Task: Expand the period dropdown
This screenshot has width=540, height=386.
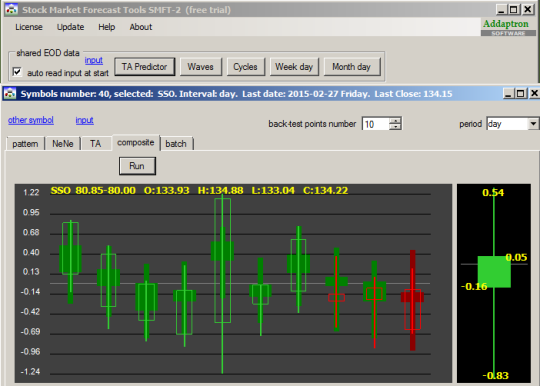Action: (533, 124)
